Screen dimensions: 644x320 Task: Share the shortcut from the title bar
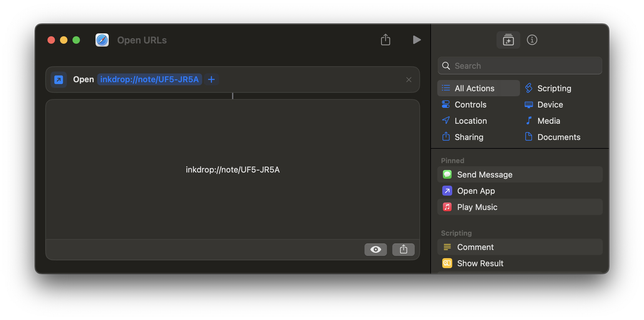385,40
